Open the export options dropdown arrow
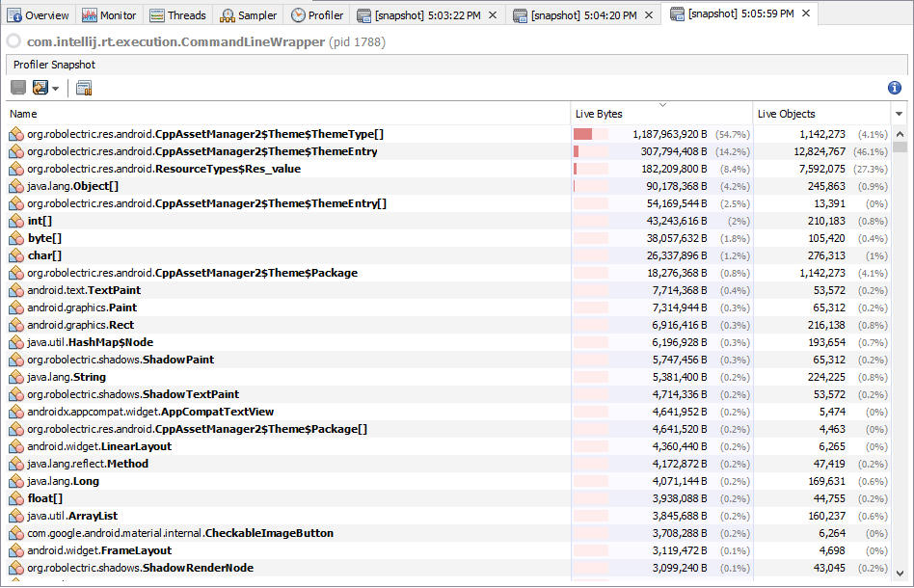The image size is (914, 588). click(x=54, y=88)
